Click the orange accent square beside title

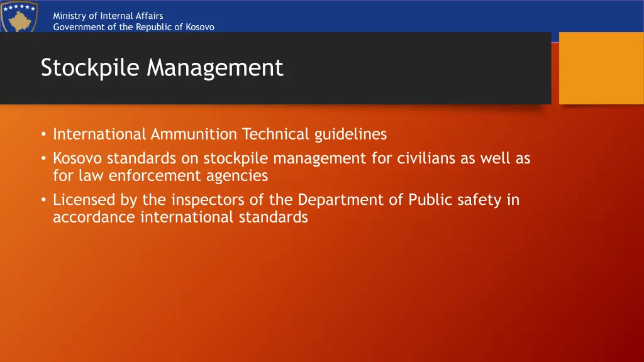point(601,68)
